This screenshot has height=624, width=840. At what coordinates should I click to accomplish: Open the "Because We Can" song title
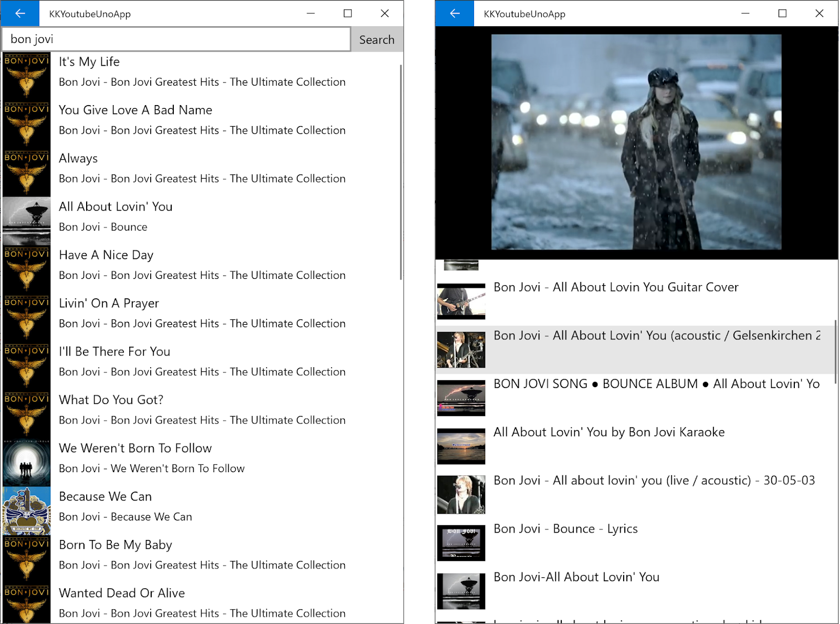pos(106,497)
